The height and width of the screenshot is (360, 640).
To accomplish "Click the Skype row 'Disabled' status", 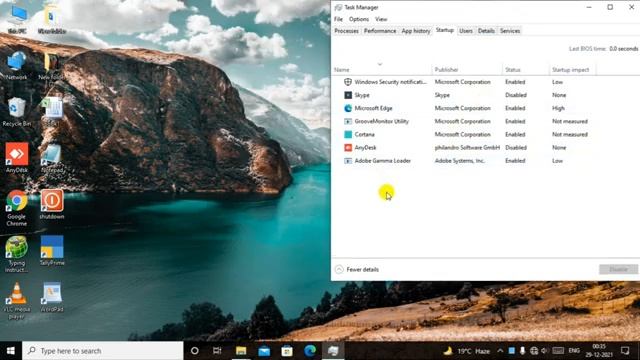I will (x=516, y=95).
